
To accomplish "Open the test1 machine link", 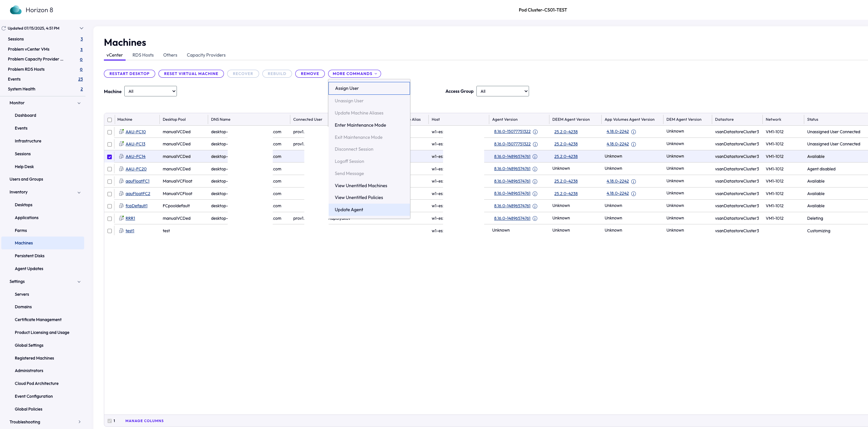I will point(130,231).
